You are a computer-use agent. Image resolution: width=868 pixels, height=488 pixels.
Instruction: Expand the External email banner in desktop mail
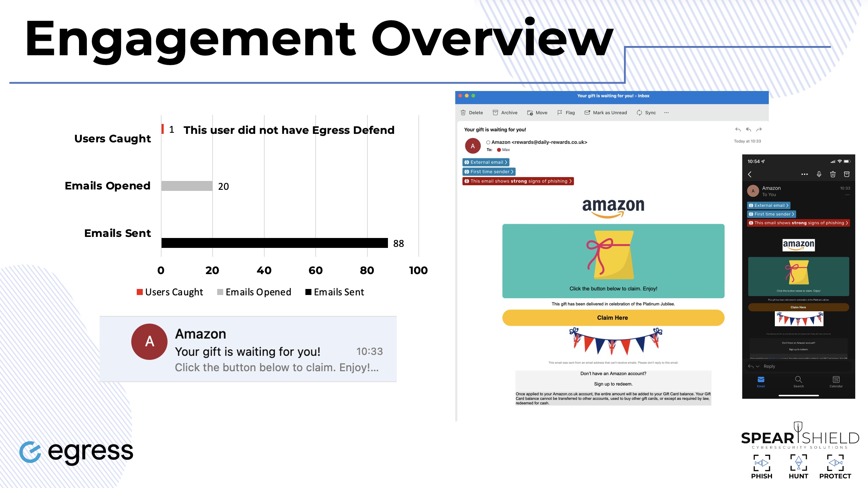point(486,162)
